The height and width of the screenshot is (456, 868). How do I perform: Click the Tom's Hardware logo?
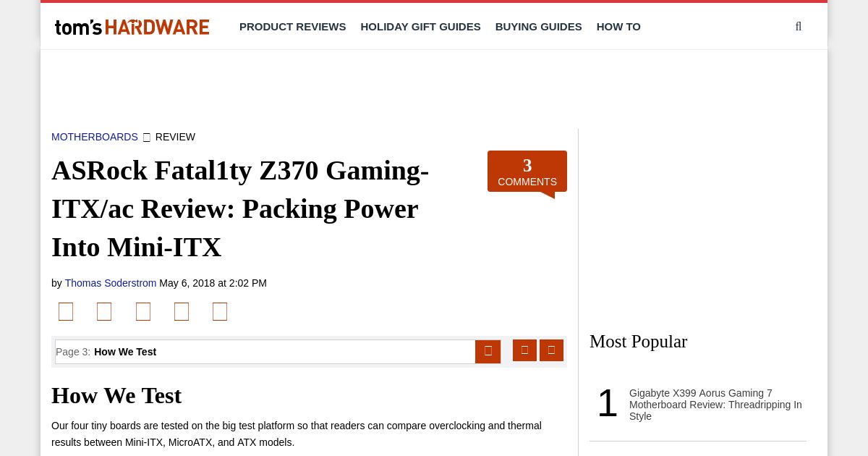point(132,27)
